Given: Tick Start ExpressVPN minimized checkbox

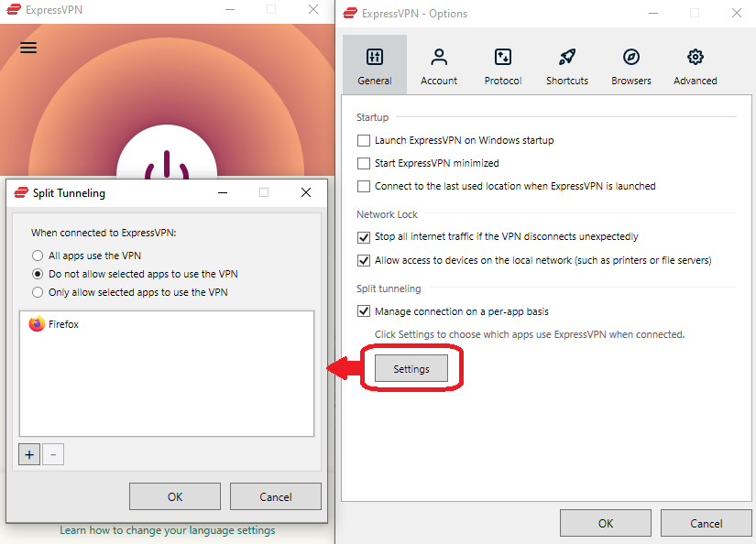Looking at the screenshot, I should coord(364,163).
